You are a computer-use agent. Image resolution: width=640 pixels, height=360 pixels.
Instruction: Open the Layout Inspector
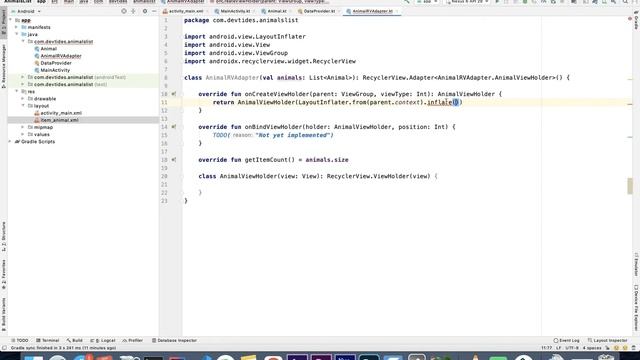pos(608,340)
